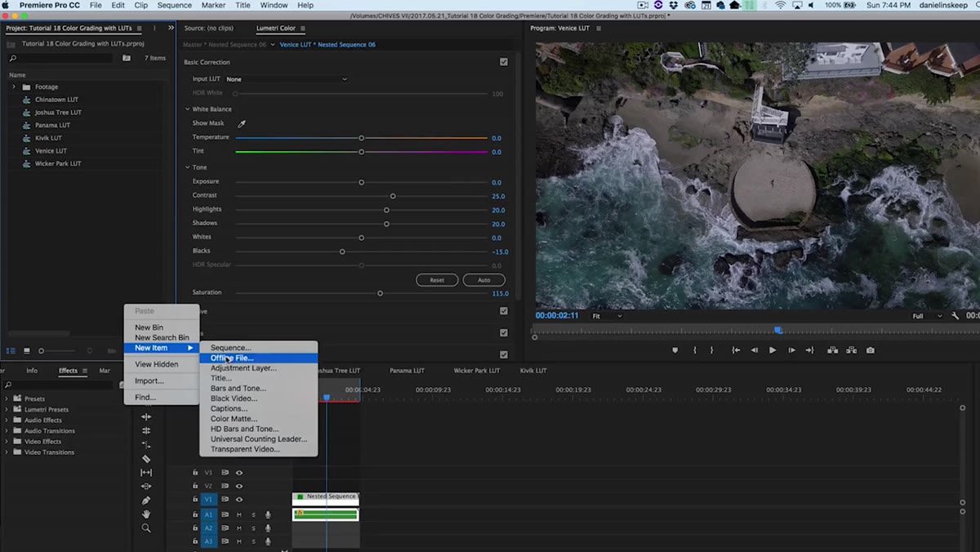The height and width of the screenshot is (552, 980).
Task: Export frame with camera icon
Action: [x=871, y=350]
